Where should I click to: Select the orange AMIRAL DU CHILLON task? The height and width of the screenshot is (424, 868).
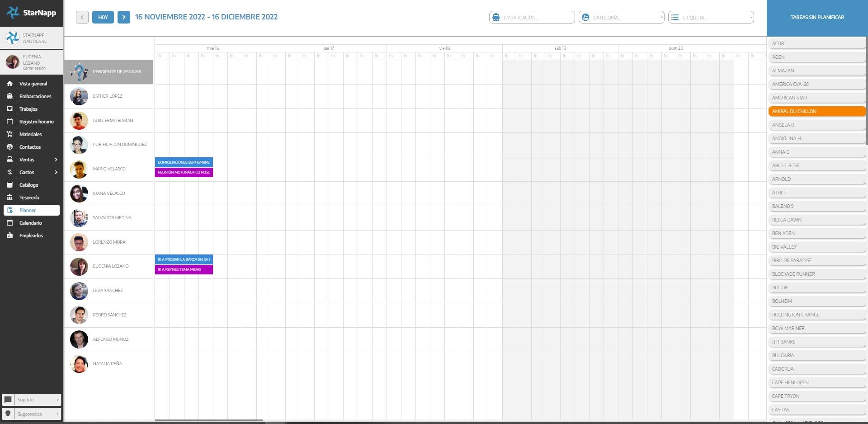pyautogui.click(x=816, y=111)
